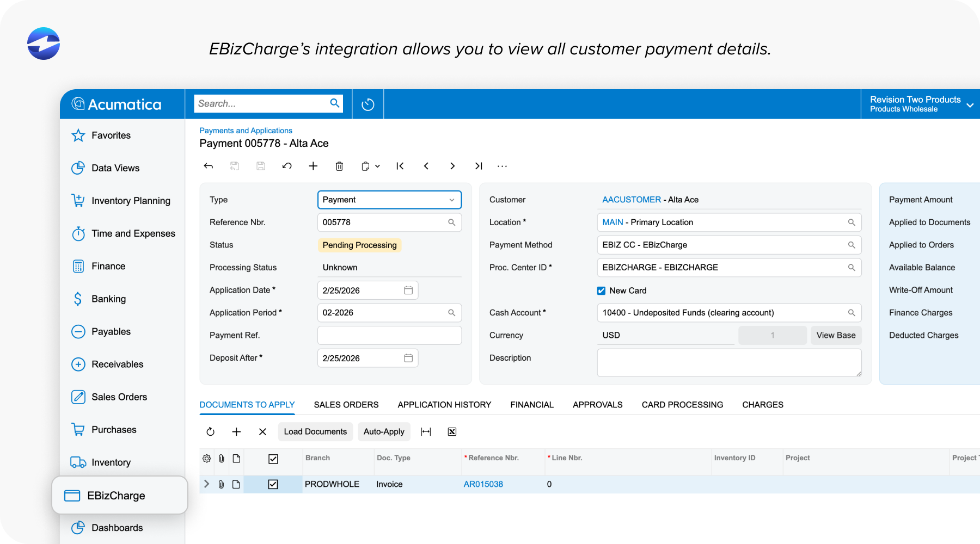Click the Load Documents button
The width and height of the screenshot is (980, 544).
pos(315,431)
